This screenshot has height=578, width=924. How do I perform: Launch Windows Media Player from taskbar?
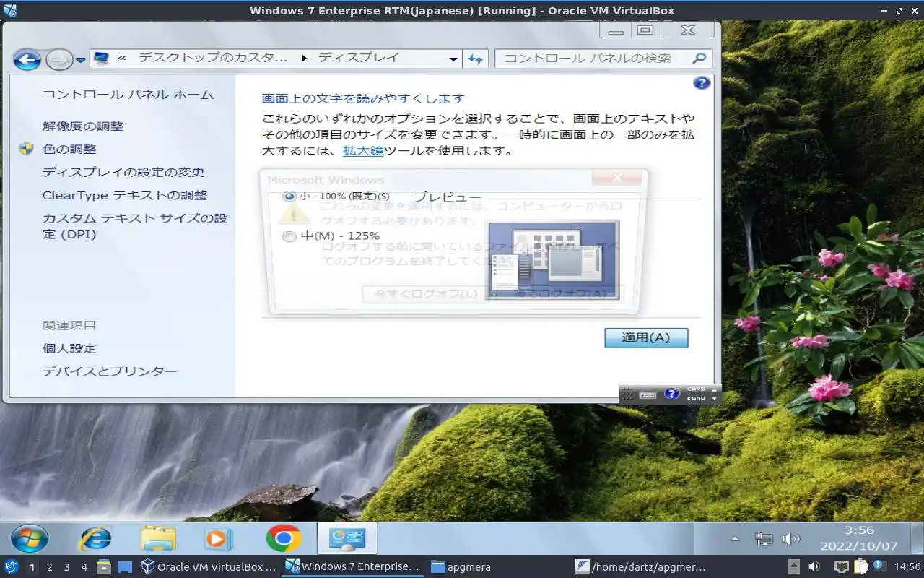pos(218,538)
